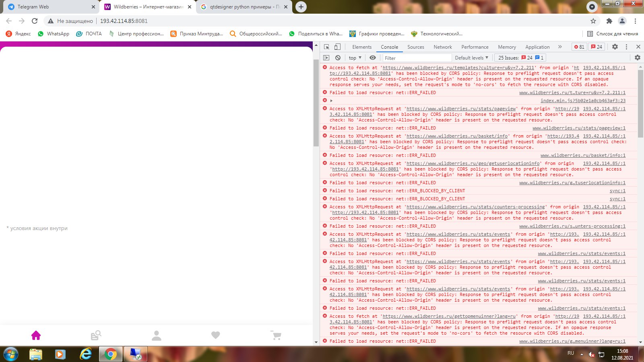644x362 pixels.
Task: Close the DevTools panel
Action: click(x=638, y=47)
